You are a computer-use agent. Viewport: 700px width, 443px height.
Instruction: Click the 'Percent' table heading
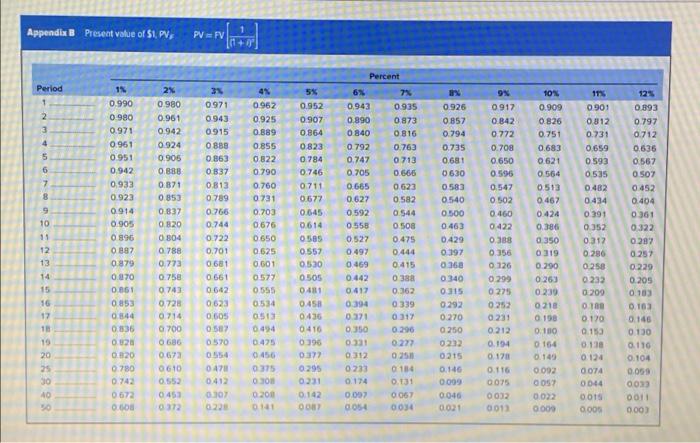coord(384,76)
